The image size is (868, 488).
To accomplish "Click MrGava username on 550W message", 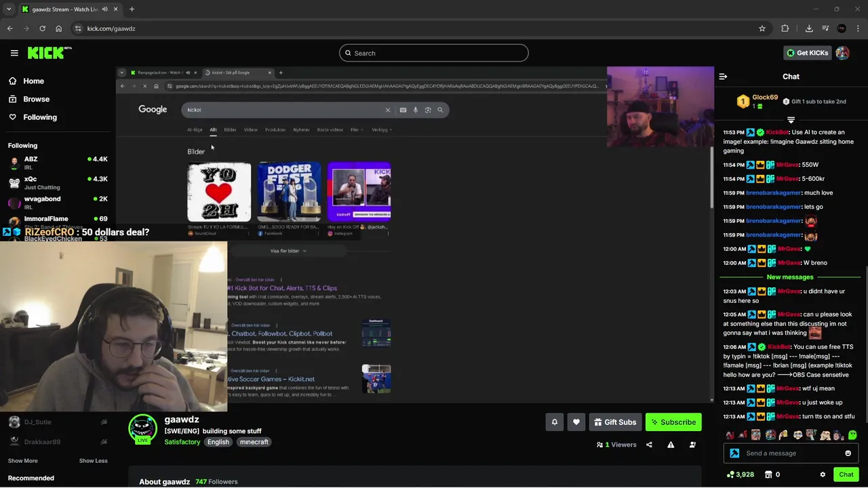I will (787, 165).
